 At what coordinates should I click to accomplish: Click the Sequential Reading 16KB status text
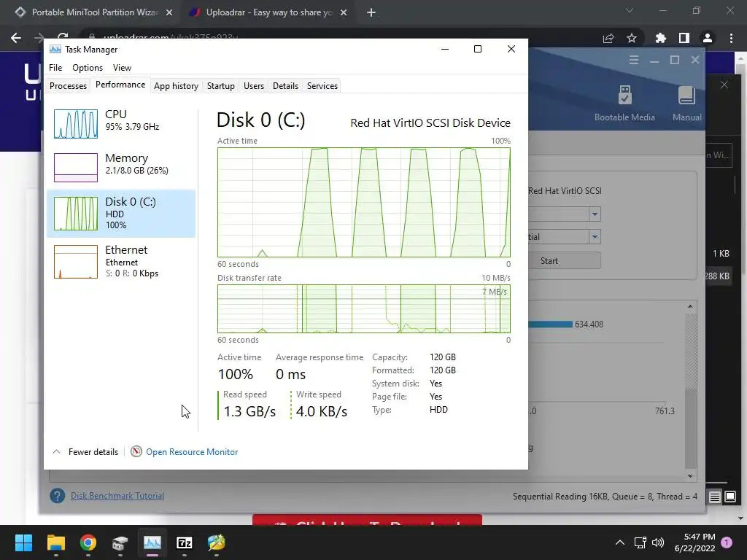pos(605,497)
